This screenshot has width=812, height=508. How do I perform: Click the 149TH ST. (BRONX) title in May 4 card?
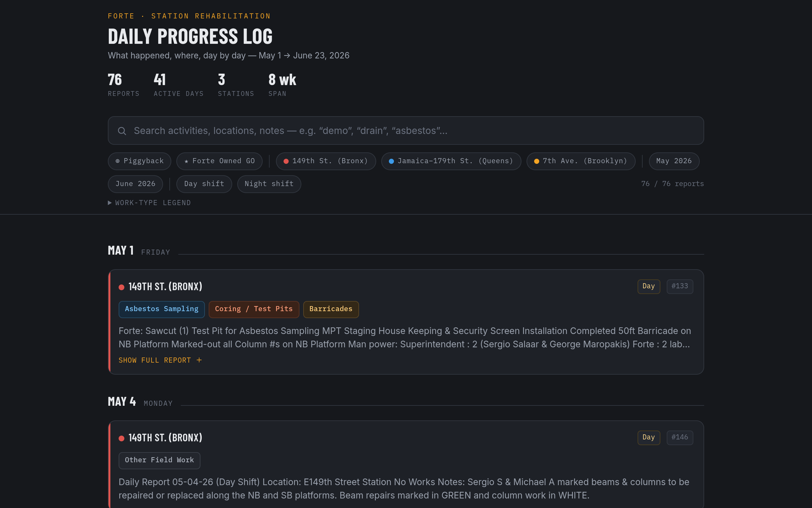tap(166, 438)
